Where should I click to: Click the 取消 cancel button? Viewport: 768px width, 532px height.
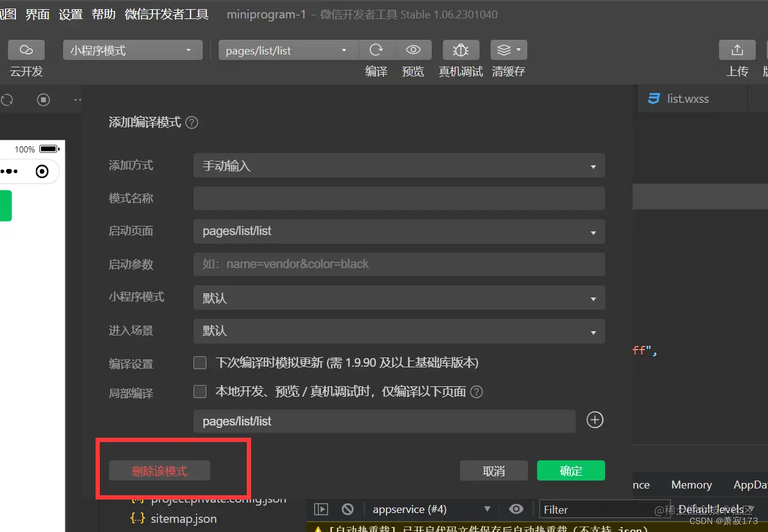[x=494, y=471]
